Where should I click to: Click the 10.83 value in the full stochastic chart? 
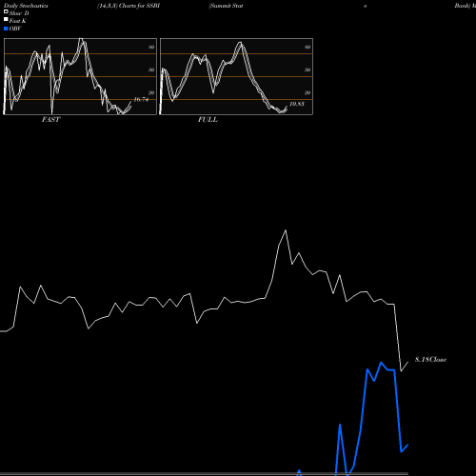297,104
